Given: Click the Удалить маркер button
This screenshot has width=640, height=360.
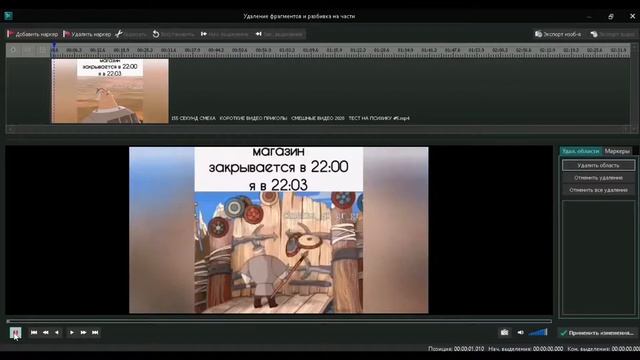Looking at the screenshot, I should point(87,34).
